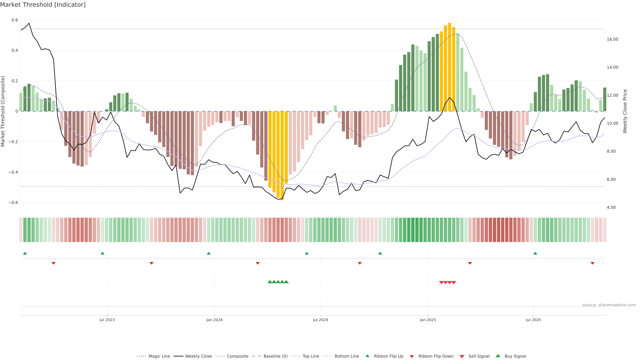Screen dimensions: 644x362
Task: Click the Ribbon Flip Down legend triangle
Action: pos(412,356)
